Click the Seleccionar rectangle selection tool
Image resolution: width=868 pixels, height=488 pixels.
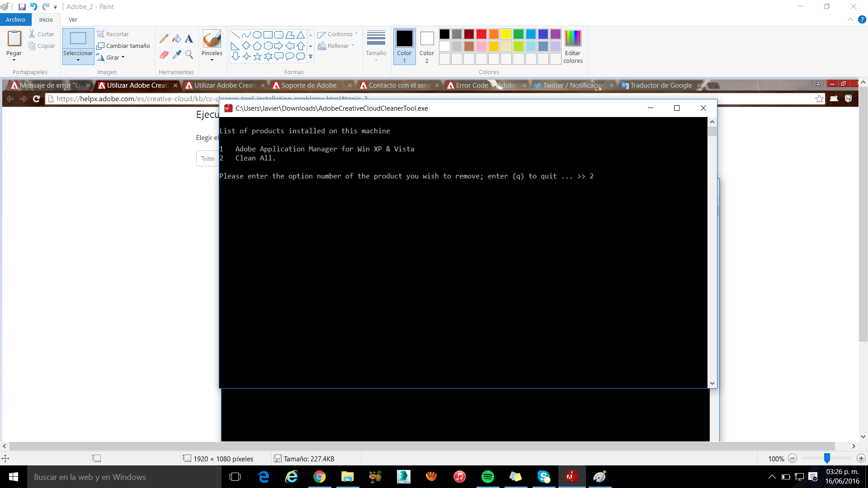[x=78, y=38]
